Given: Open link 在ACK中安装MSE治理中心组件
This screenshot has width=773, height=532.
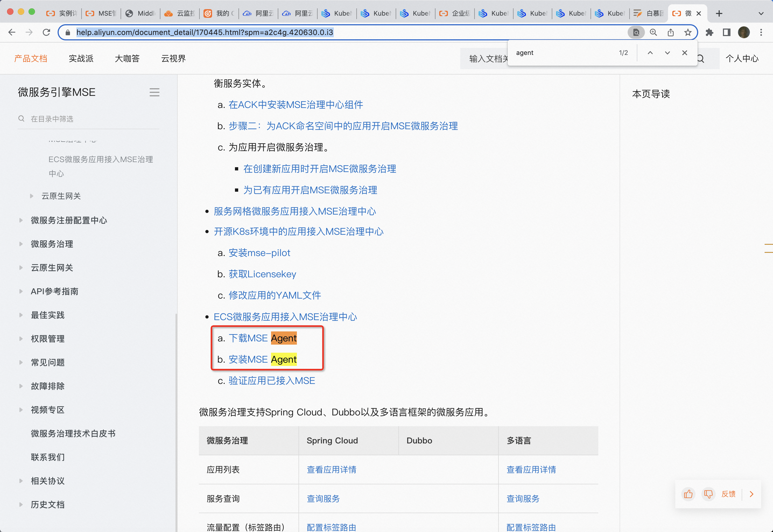Looking at the screenshot, I should [x=296, y=105].
